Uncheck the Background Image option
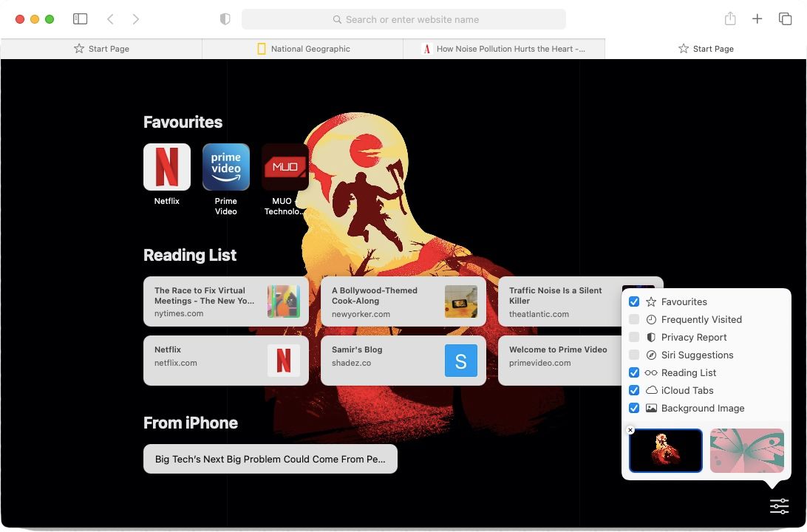The width and height of the screenshot is (807, 532). [x=634, y=408]
